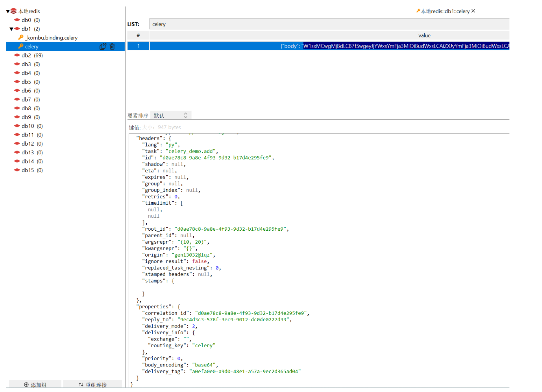Click the "root_id" line
542x392 pixels.
(216, 229)
